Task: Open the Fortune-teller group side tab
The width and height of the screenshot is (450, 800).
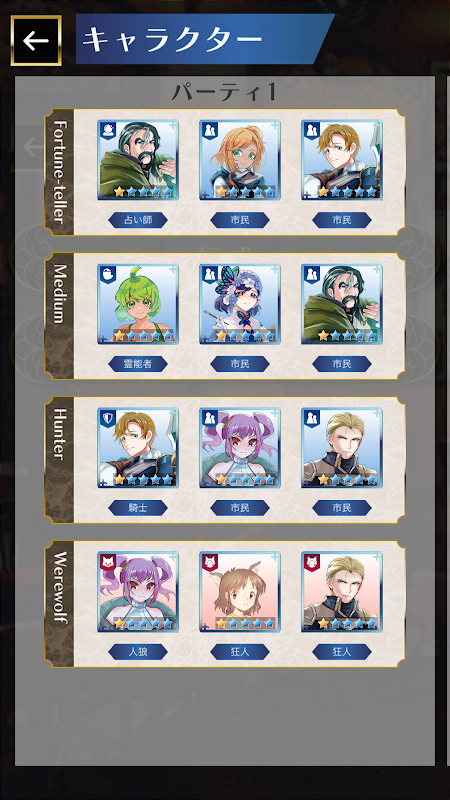Action: (x=59, y=172)
